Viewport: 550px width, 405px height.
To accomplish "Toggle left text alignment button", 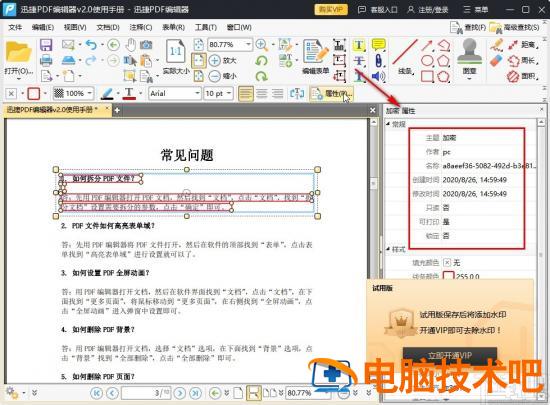I will point(246,94).
